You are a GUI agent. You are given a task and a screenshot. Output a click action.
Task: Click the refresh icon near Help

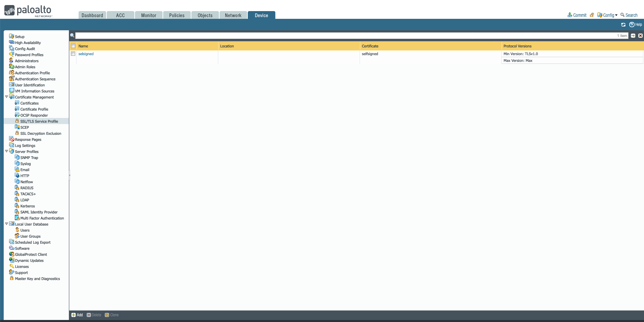[x=623, y=25]
